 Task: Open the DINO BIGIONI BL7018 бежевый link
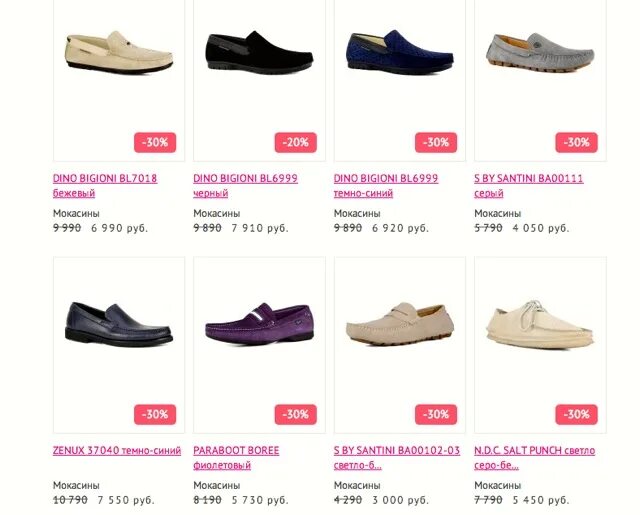tap(105, 186)
